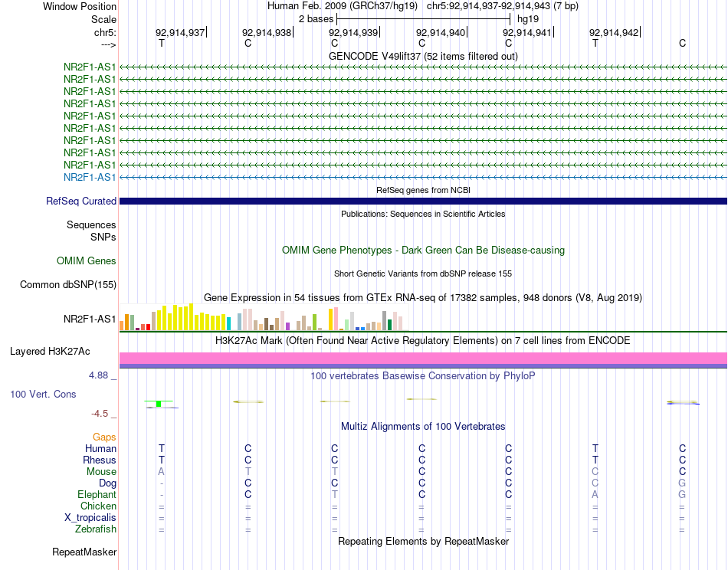The height and width of the screenshot is (570, 728).
Task: Click the dark blue RefSeq Curated gene bar
Action: pyautogui.click(x=423, y=201)
